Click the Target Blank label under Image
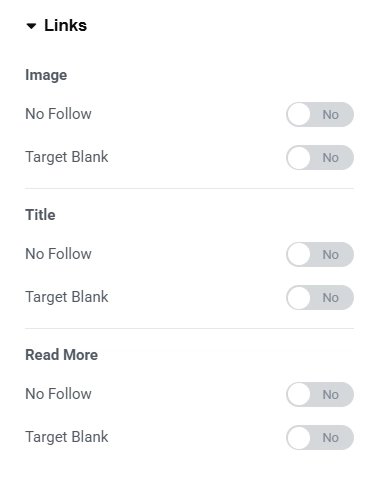 [x=67, y=157]
